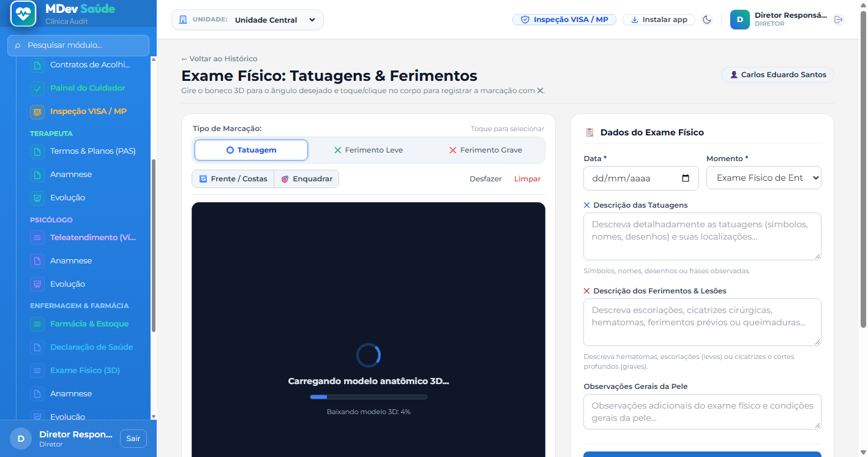Click the Contratos de Acolhimento document icon
This screenshot has height=457, width=868.
coord(37,65)
